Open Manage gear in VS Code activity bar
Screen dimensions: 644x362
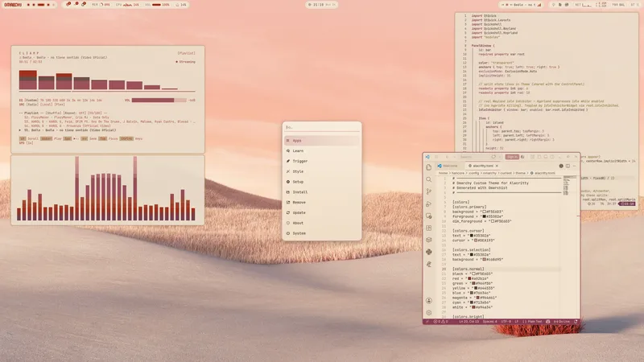429,313
